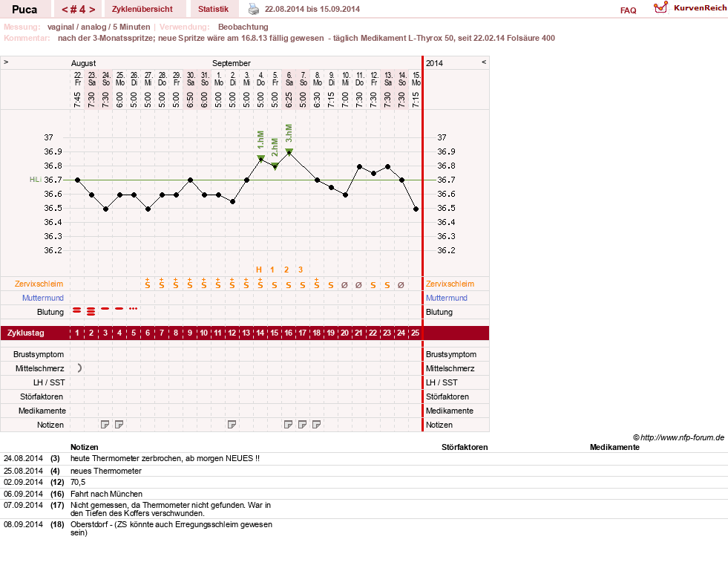Open the FAQ link
The height and width of the screenshot is (571, 728).
(x=628, y=10)
